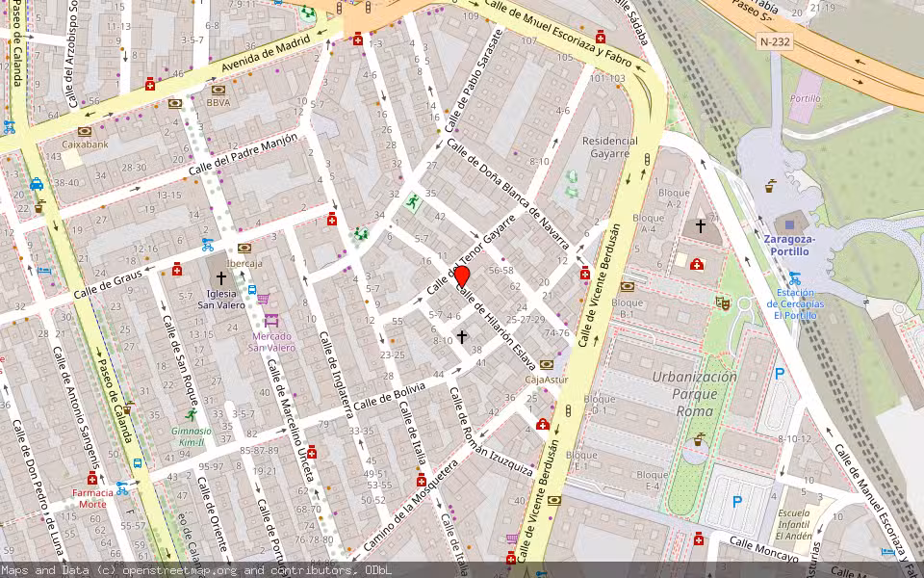Click the theatre masks icon
Image resolution: width=924 pixels, height=578 pixels.
(723, 303)
